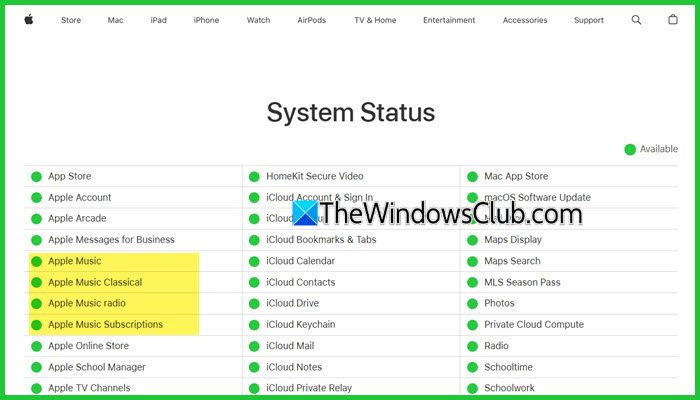Select the iCloud Calendar text

tap(300, 261)
